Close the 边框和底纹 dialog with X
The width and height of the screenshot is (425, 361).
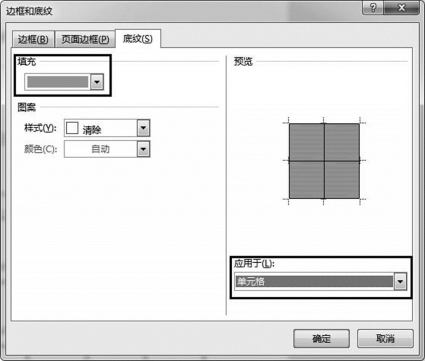tap(402, 8)
